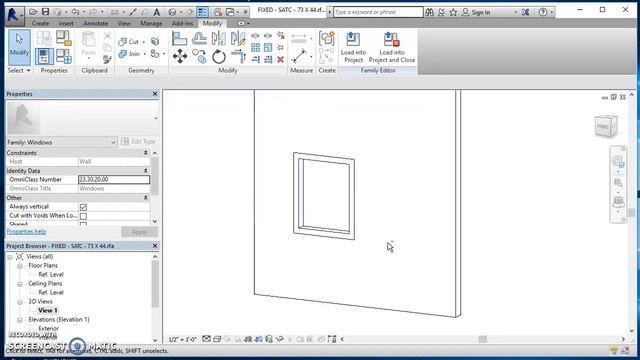Select the Trim/Extend to Corner tool
Image resolution: width=640 pixels, height=360 pixels.
(238, 56)
